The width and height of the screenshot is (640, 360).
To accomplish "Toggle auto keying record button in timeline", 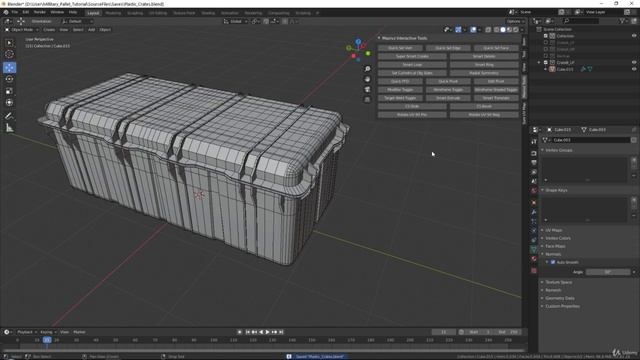I will click(240, 332).
